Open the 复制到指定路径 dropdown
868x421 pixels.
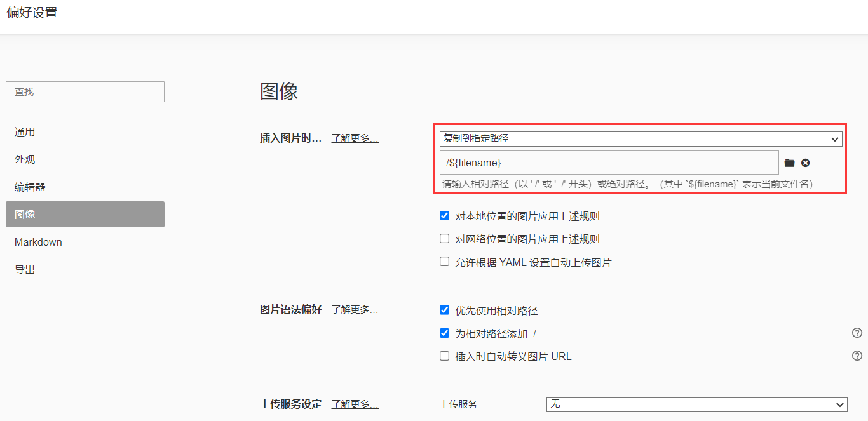[x=641, y=138]
